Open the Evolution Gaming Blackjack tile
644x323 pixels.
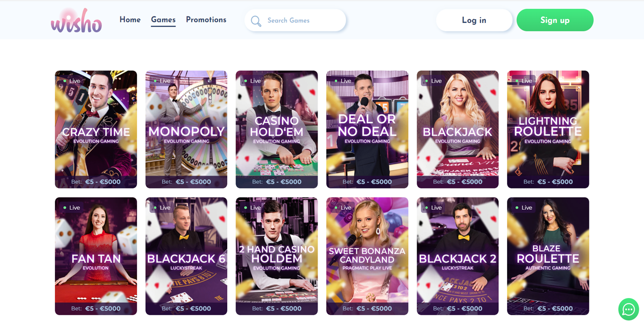(458, 129)
